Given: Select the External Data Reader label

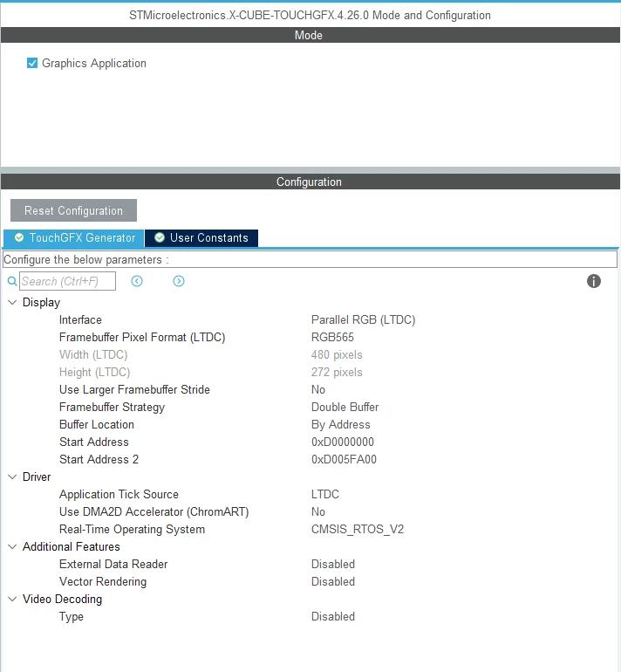Looking at the screenshot, I should [113, 564].
